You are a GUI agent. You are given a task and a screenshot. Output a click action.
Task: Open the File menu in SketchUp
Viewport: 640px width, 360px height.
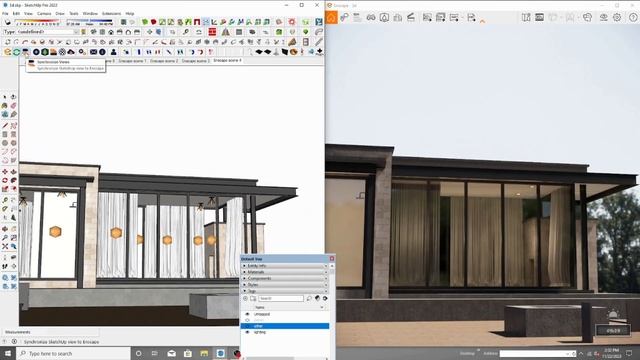tap(5, 13)
